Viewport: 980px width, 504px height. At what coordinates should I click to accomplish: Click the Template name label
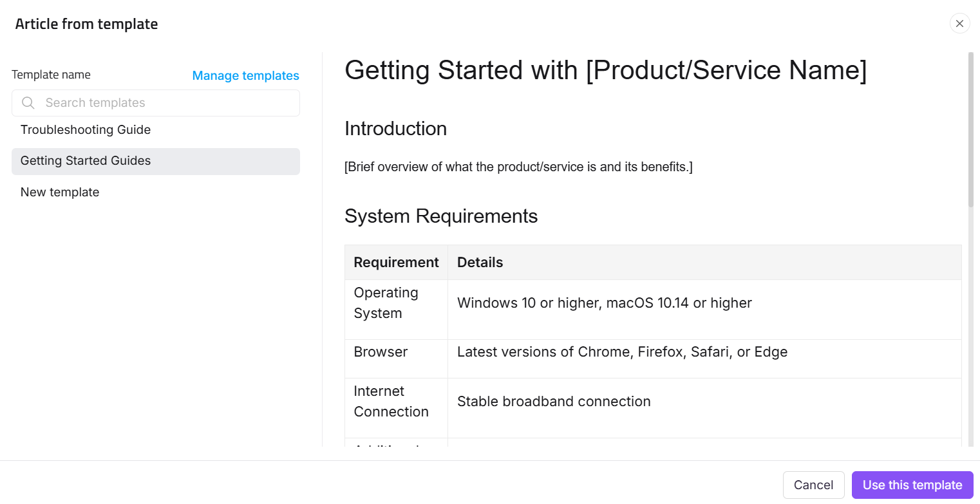point(51,74)
